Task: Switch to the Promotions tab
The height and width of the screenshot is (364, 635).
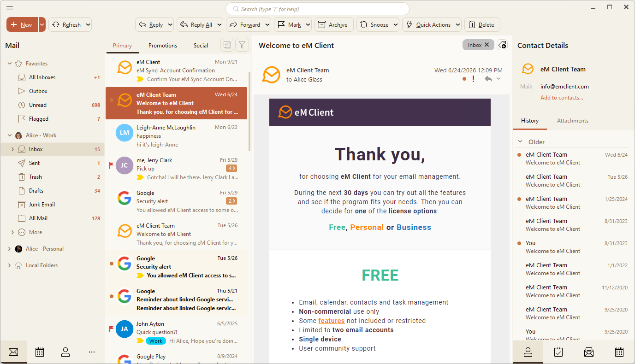Action: (163, 46)
